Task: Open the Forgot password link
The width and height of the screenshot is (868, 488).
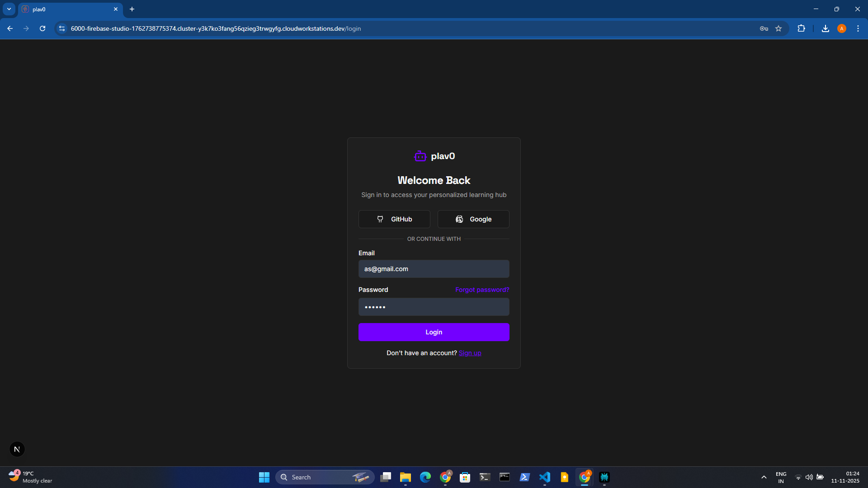Action: pyautogui.click(x=482, y=290)
